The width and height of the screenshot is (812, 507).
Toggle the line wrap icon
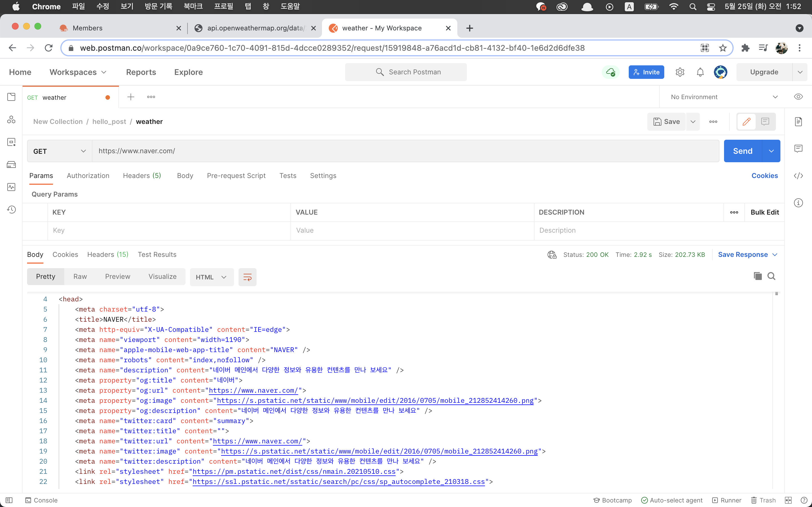(x=247, y=277)
